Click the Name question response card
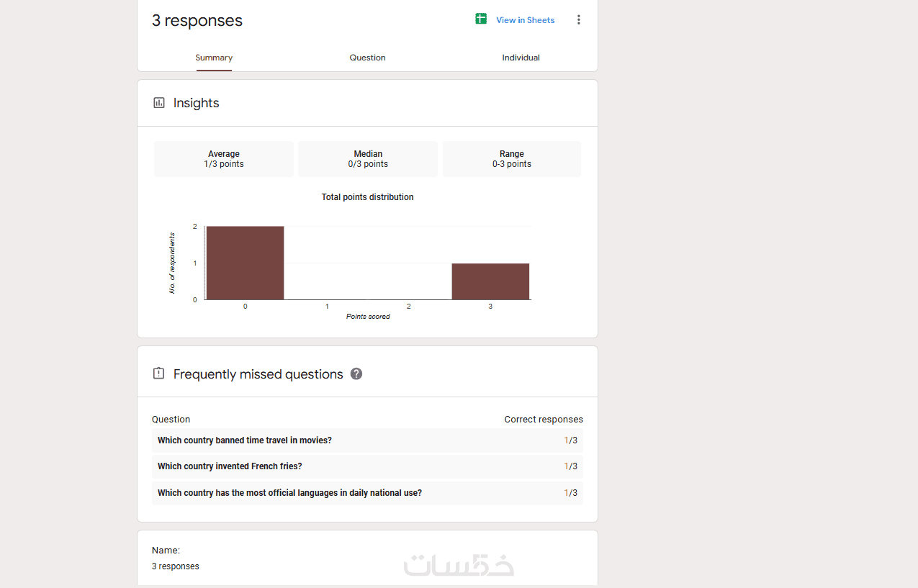This screenshot has width=918, height=588. [367, 558]
